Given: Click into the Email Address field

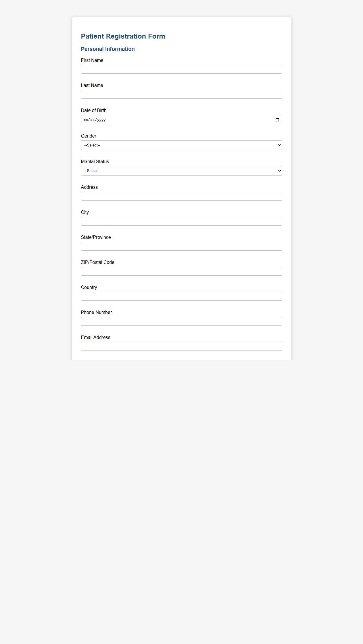Looking at the screenshot, I should [181, 346].
